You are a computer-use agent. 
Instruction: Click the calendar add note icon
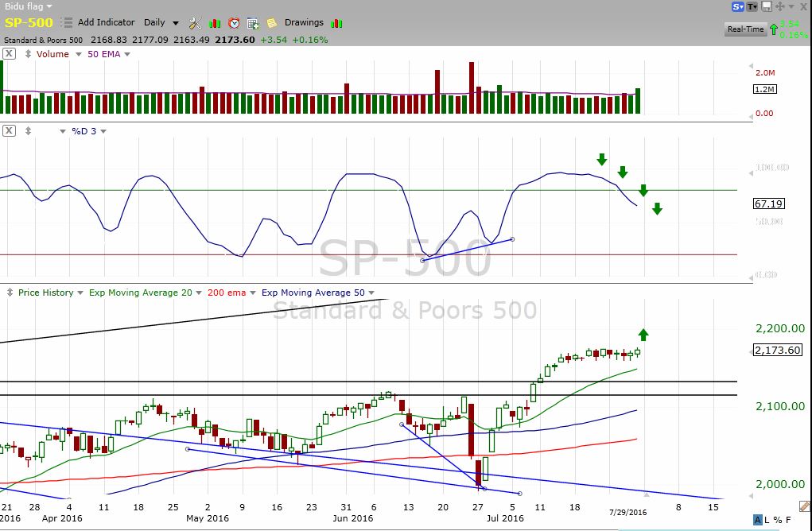[x=253, y=23]
